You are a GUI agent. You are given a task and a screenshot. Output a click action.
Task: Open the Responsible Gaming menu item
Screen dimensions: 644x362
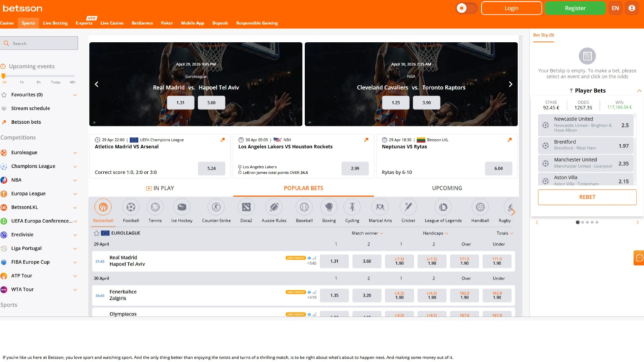pyautogui.click(x=257, y=23)
